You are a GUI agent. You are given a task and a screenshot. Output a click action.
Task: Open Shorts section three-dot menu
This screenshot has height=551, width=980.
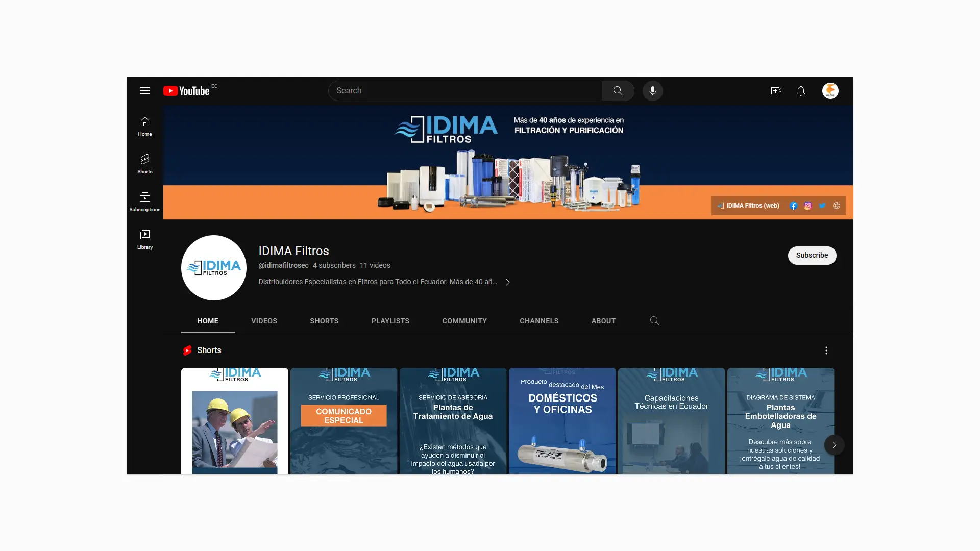pyautogui.click(x=826, y=350)
